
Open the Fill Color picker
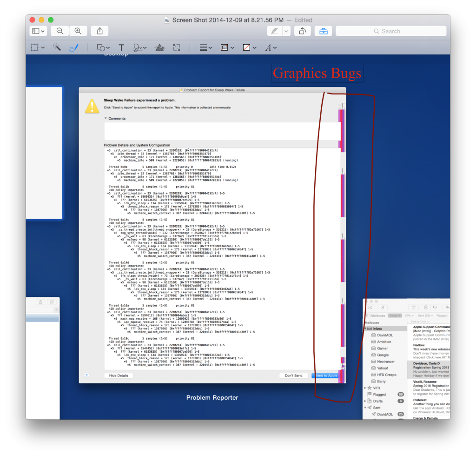(250, 48)
